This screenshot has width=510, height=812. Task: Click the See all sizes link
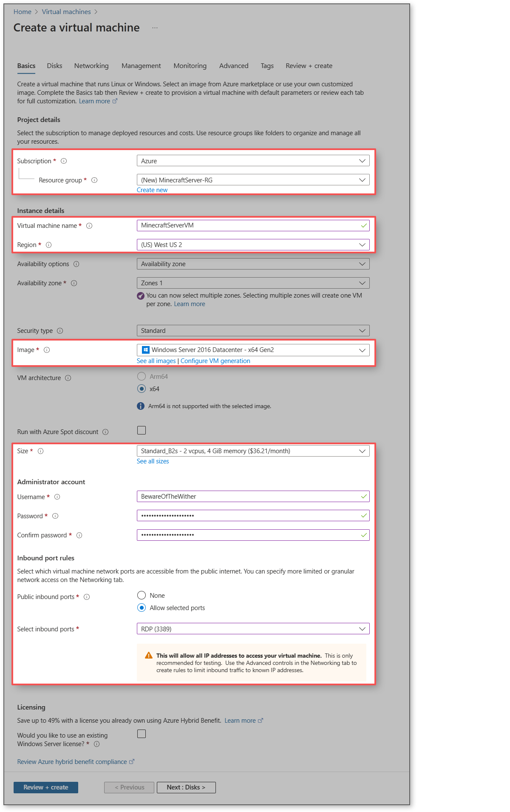tap(153, 461)
